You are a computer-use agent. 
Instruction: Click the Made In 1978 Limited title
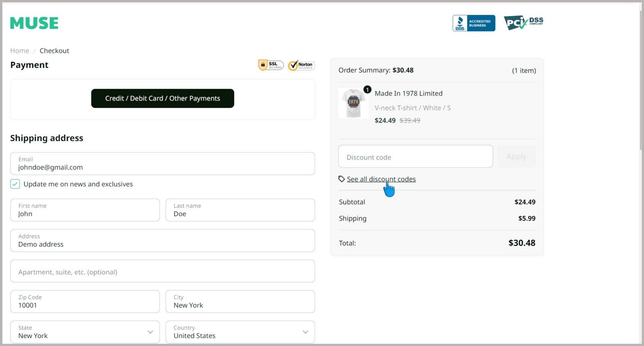408,93
